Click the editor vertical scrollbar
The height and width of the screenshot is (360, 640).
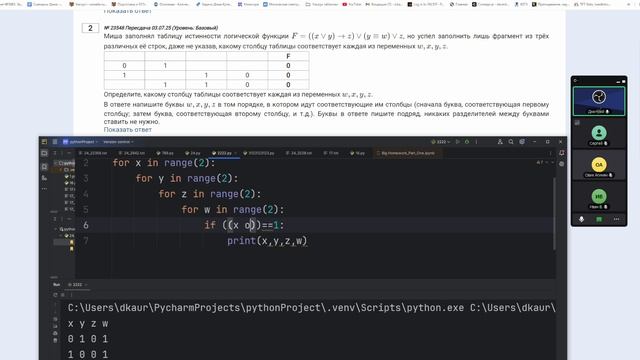click(x=554, y=213)
